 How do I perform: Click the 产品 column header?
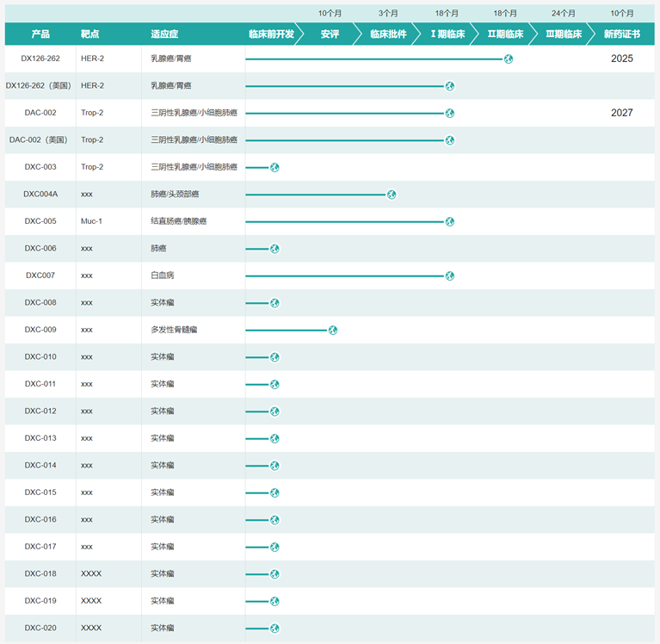[x=40, y=34]
